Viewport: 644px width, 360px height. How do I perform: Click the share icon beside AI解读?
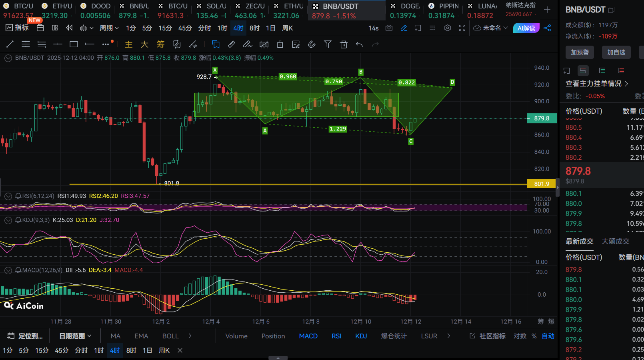click(x=548, y=28)
